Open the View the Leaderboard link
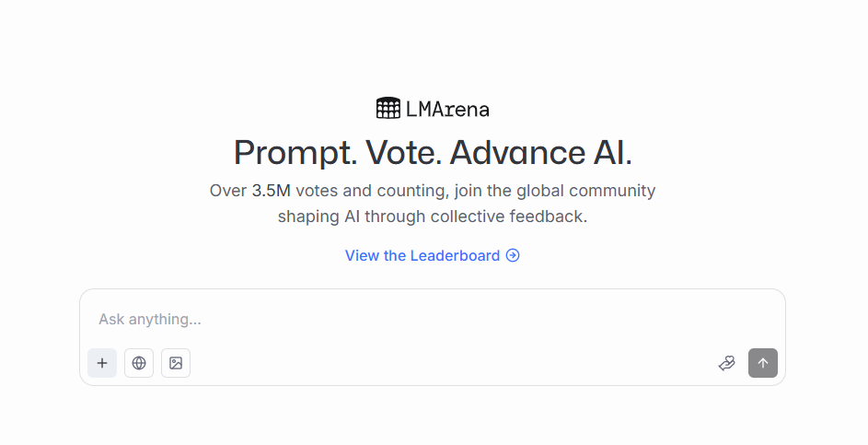The image size is (868, 445). coord(422,255)
